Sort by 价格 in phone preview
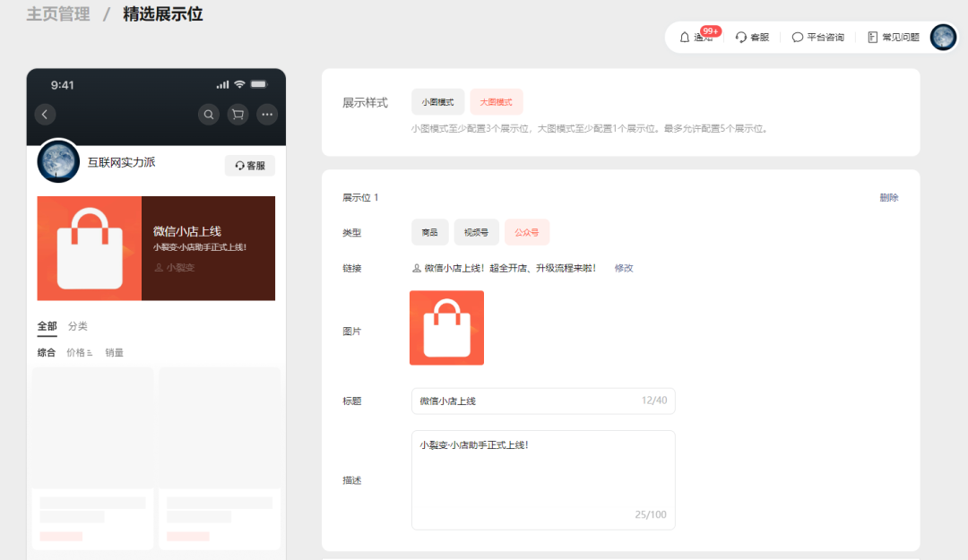The width and height of the screenshot is (968, 560). tap(79, 353)
